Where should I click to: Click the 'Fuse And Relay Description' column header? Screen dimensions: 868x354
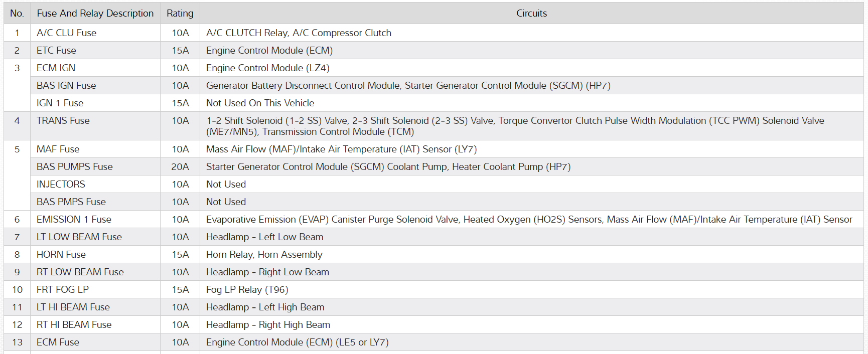tap(95, 14)
